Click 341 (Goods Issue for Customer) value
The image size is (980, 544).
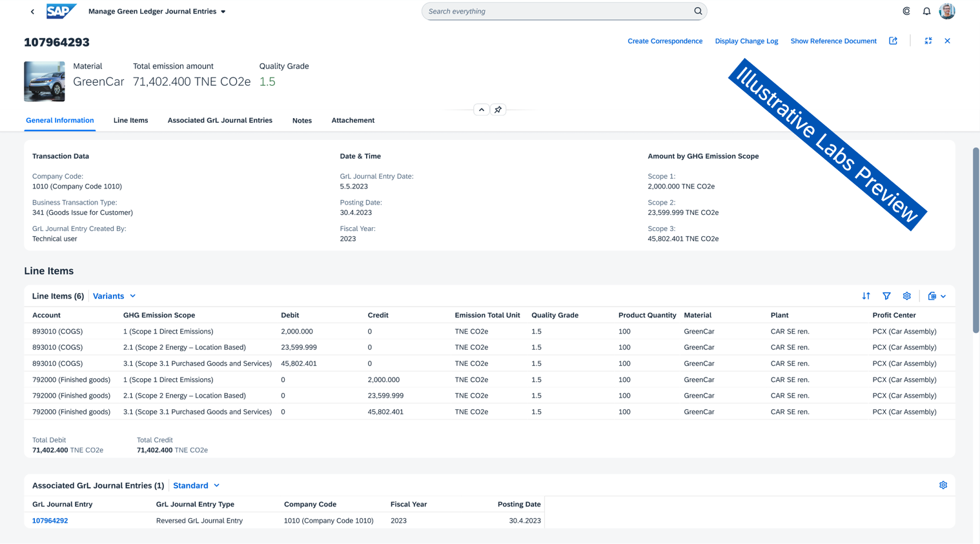coord(83,213)
